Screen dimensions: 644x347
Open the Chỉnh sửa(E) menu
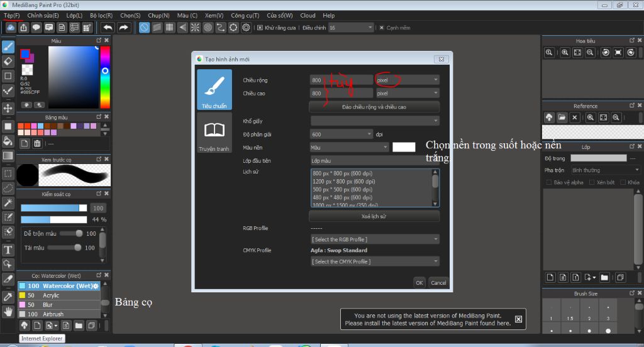(x=43, y=15)
